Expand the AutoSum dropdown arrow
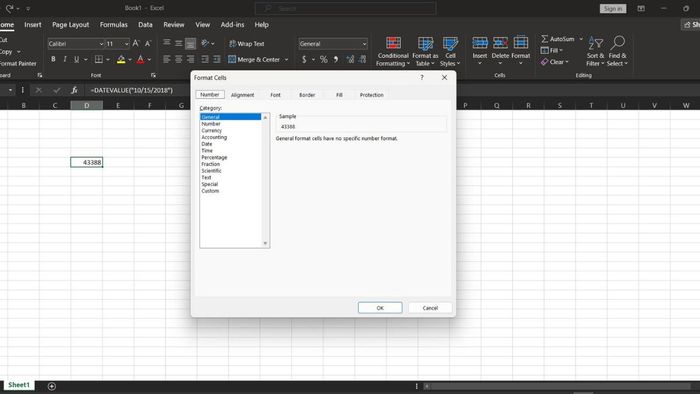Screen dimensions: 700x394 coord(581,39)
